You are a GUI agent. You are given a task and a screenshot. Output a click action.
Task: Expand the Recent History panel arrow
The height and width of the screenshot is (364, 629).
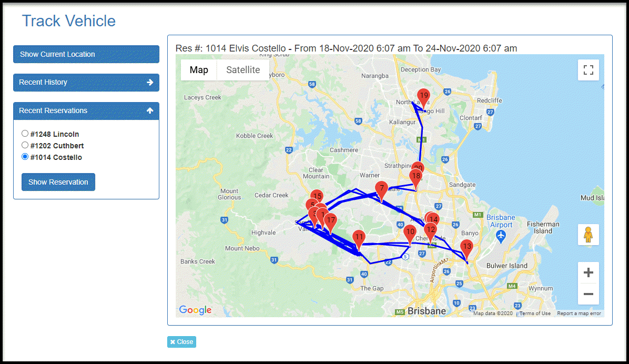click(x=150, y=82)
